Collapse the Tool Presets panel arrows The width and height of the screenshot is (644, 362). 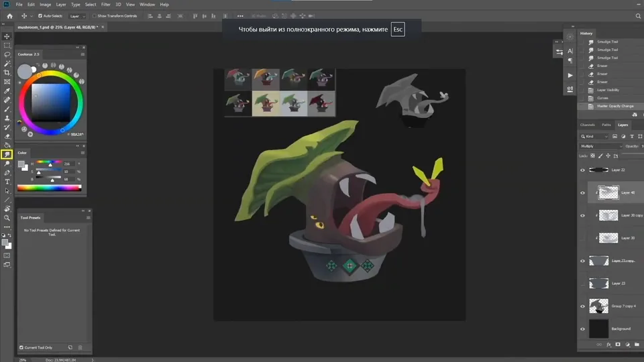83,211
